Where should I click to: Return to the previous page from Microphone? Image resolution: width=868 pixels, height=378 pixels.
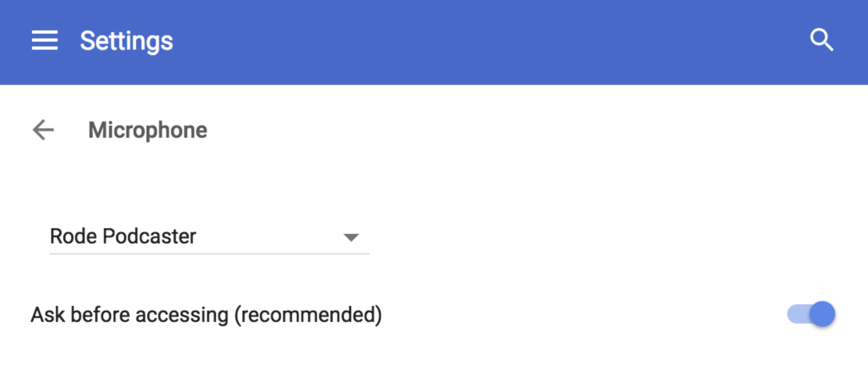coord(43,130)
